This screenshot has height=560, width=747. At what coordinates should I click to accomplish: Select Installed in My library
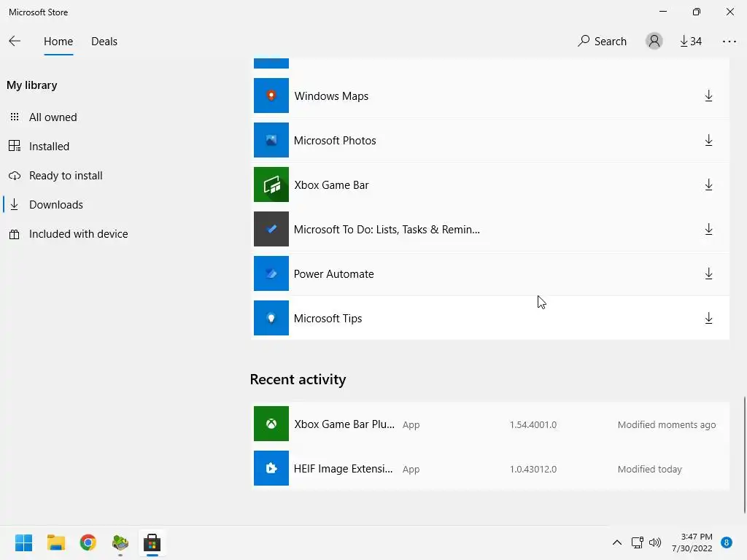point(49,146)
